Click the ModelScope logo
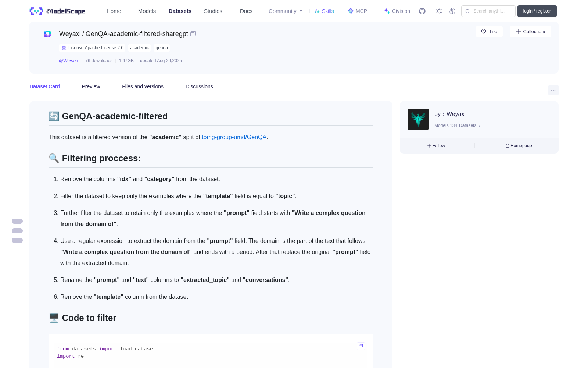588x368 pixels. [x=58, y=11]
